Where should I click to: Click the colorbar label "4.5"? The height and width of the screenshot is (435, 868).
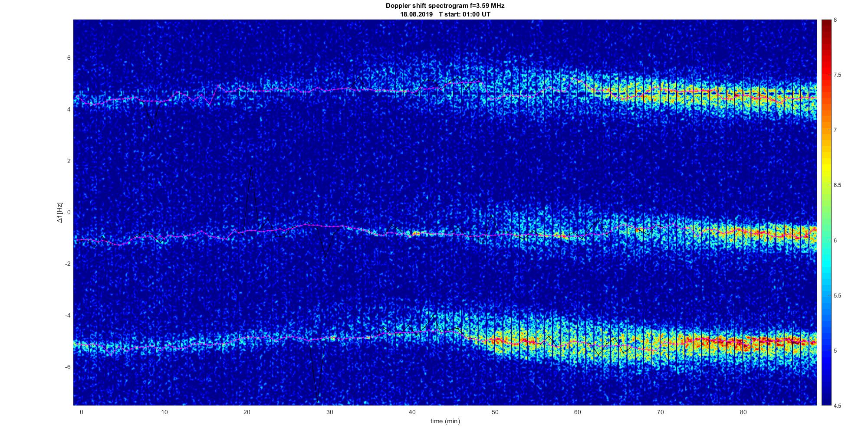pos(837,406)
